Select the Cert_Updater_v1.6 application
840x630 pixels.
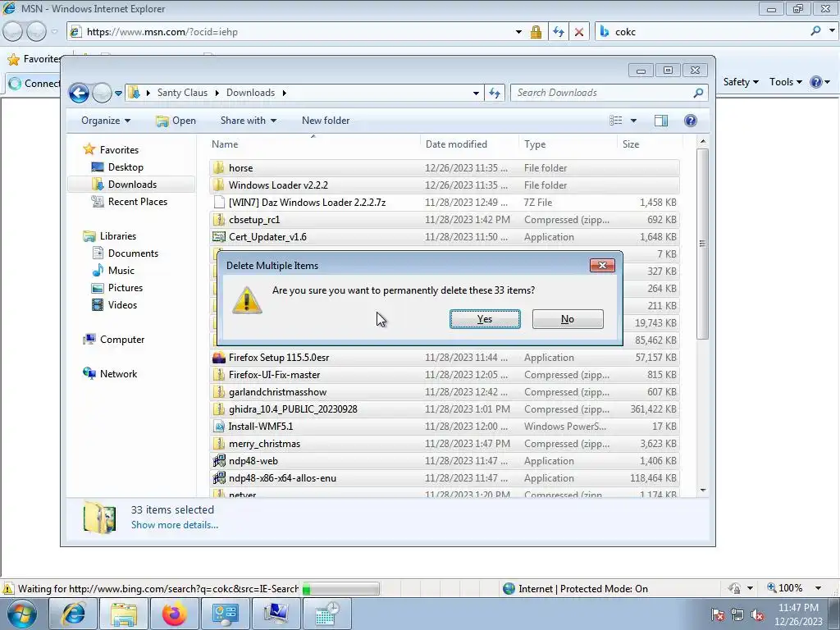coord(445,237)
